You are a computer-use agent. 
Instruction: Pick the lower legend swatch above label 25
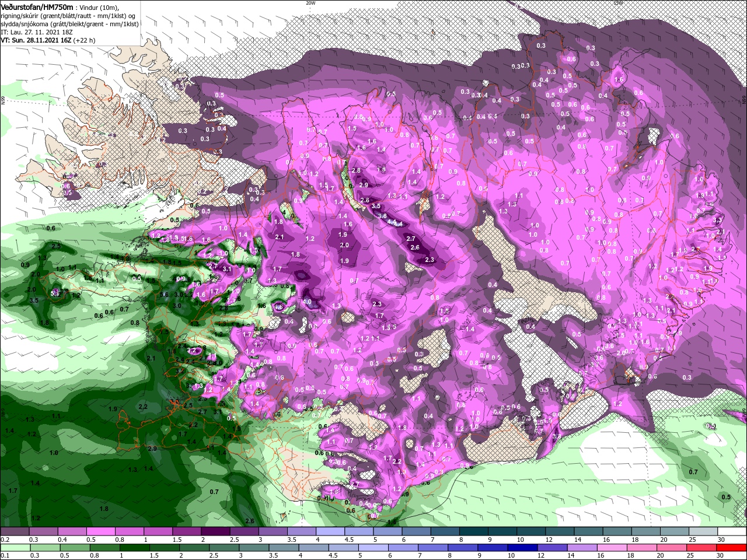(x=701, y=548)
